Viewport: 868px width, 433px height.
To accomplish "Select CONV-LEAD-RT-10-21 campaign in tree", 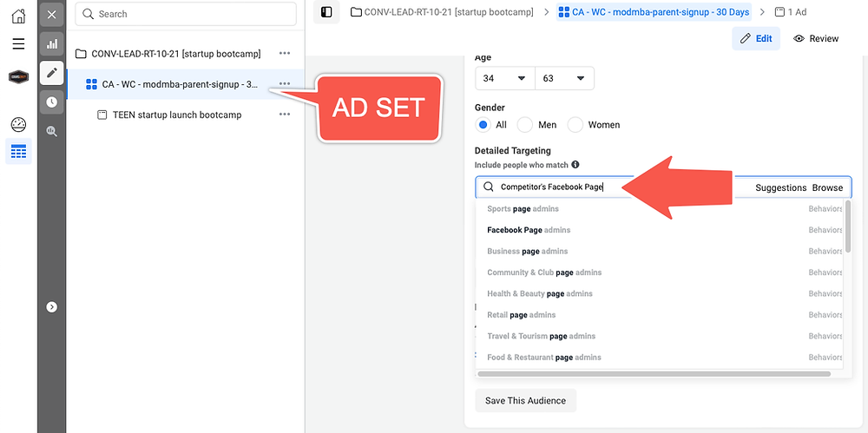I will (176, 54).
